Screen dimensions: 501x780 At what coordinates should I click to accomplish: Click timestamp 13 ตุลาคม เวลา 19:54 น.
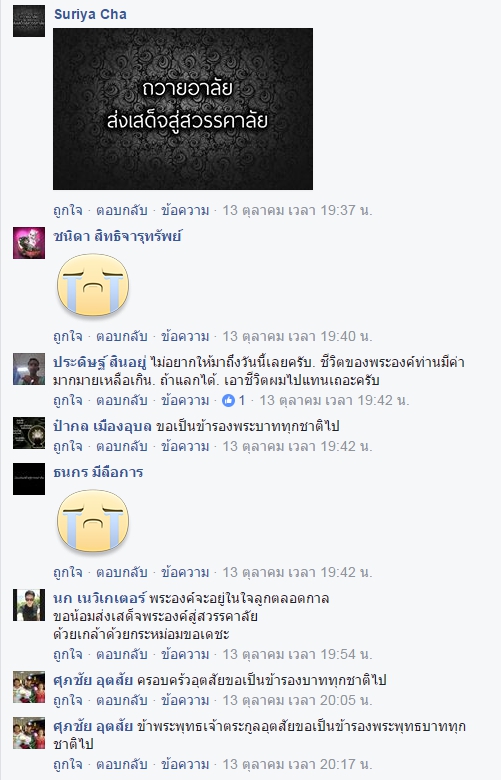297,654
